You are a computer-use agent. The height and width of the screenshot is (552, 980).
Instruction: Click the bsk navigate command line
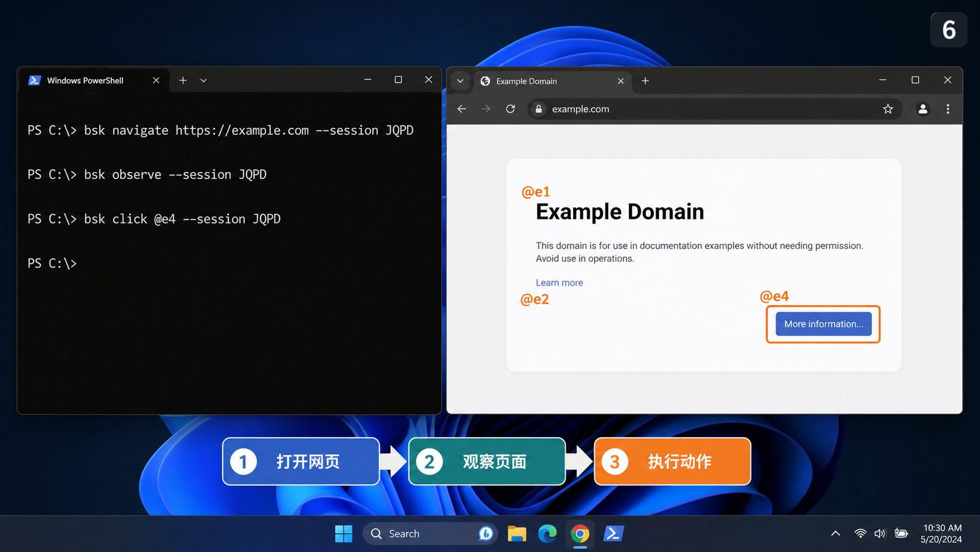(220, 130)
